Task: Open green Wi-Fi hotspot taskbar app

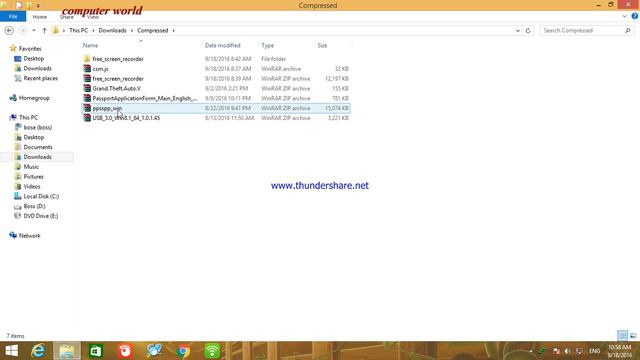Action: click(212, 351)
